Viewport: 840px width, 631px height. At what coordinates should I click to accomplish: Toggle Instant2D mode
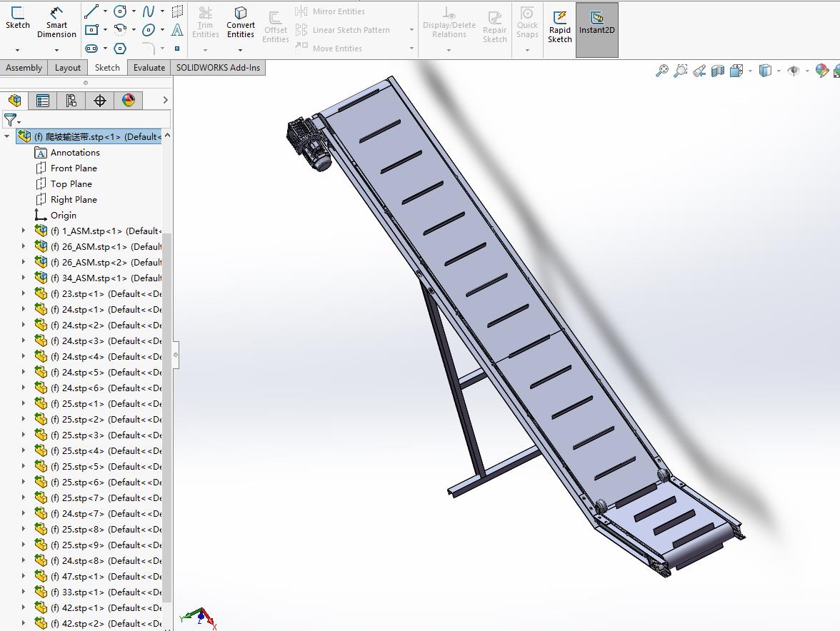(597, 29)
